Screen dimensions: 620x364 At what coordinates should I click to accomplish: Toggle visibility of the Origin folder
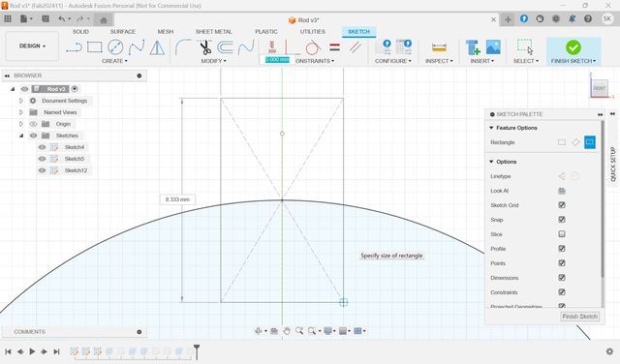[33, 124]
